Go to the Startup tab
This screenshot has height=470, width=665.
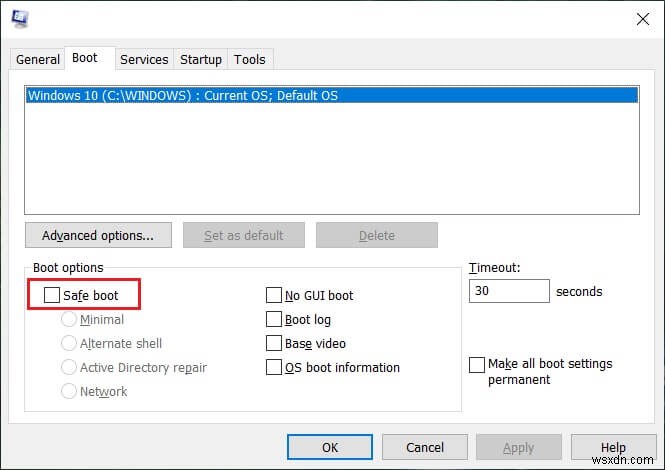click(x=201, y=60)
